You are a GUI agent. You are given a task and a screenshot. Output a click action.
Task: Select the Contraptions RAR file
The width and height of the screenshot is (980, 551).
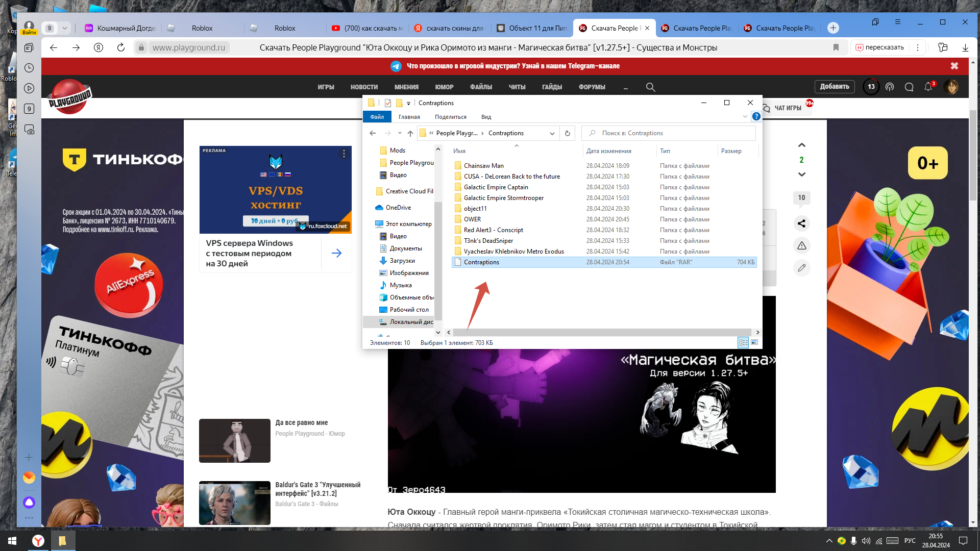(x=481, y=262)
